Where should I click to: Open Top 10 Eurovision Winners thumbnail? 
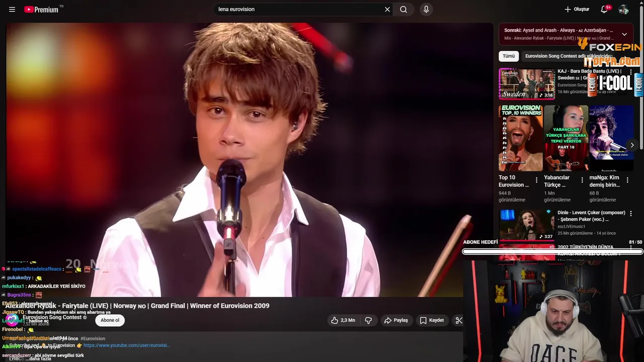521,138
